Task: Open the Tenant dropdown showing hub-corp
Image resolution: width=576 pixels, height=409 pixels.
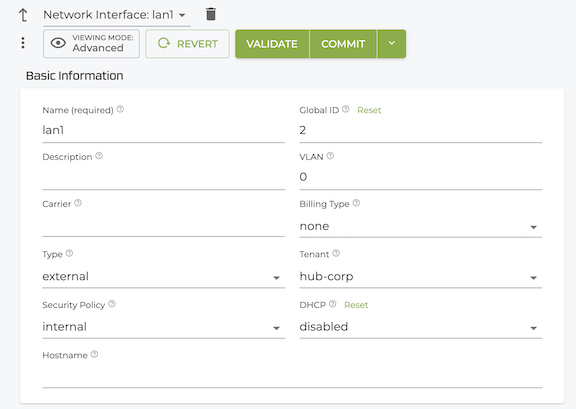Action: click(421, 277)
